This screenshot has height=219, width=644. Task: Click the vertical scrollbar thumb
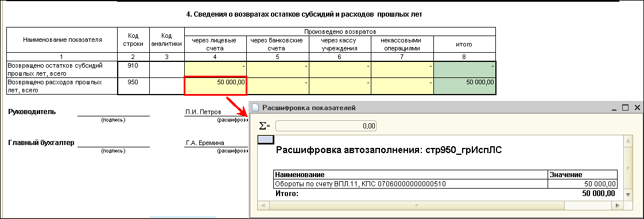627,168
